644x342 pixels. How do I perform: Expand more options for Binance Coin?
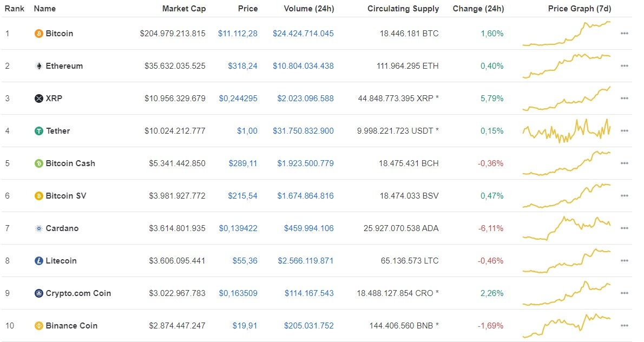tap(625, 325)
